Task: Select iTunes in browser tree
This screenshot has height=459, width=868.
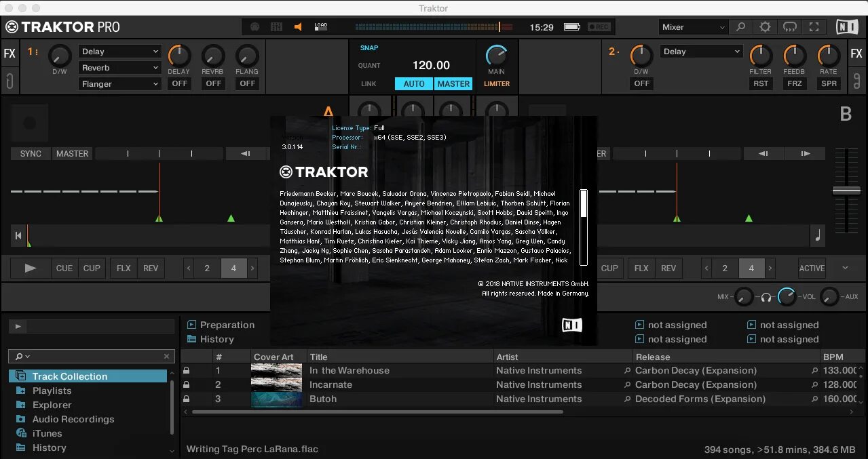Action: 47,433
